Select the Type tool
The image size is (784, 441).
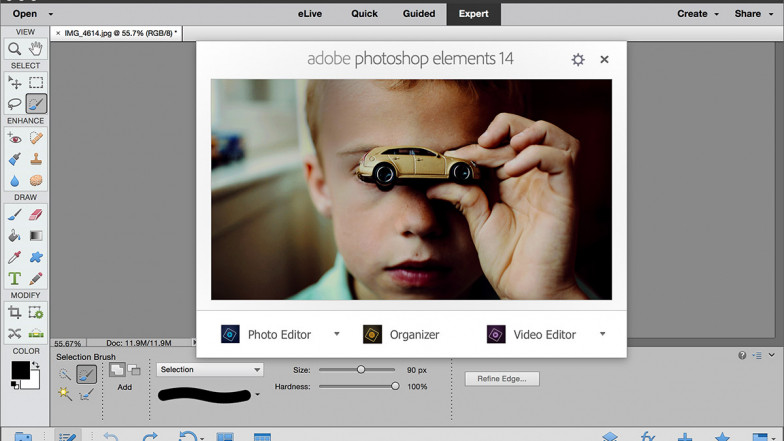click(14, 278)
